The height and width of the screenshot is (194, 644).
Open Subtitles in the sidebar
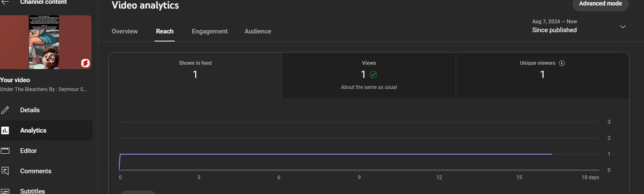[x=46, y=191]
